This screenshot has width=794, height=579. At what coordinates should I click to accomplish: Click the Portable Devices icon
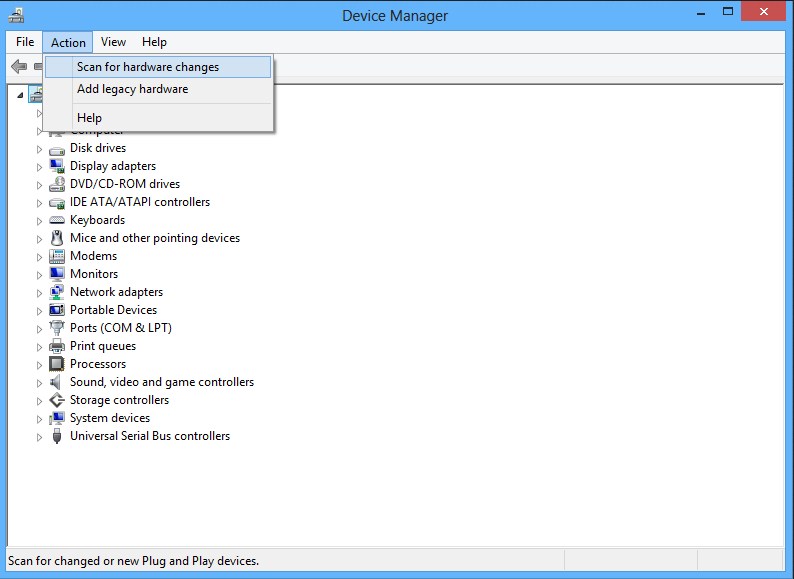[57, 310]
